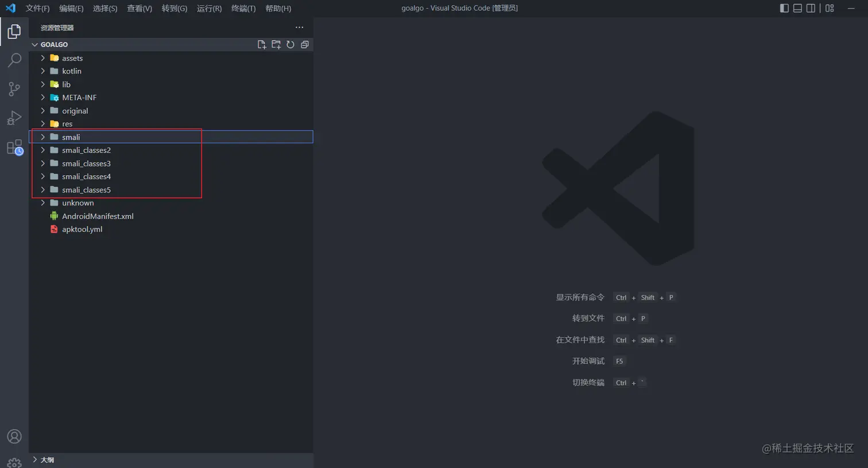Open the 转到(G) menu
868x468 pixels.
175,8
